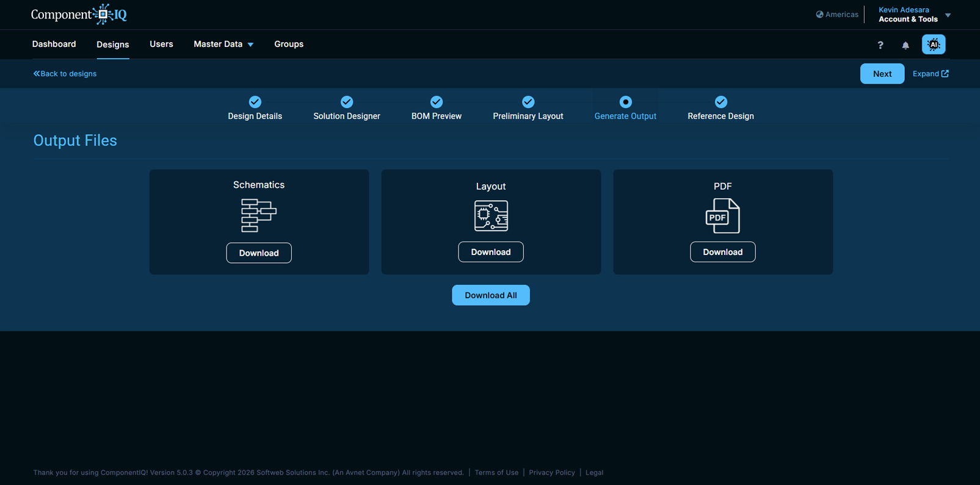
Task: Click the Generate Output active step circle
Action: click(x=625, y=102)
